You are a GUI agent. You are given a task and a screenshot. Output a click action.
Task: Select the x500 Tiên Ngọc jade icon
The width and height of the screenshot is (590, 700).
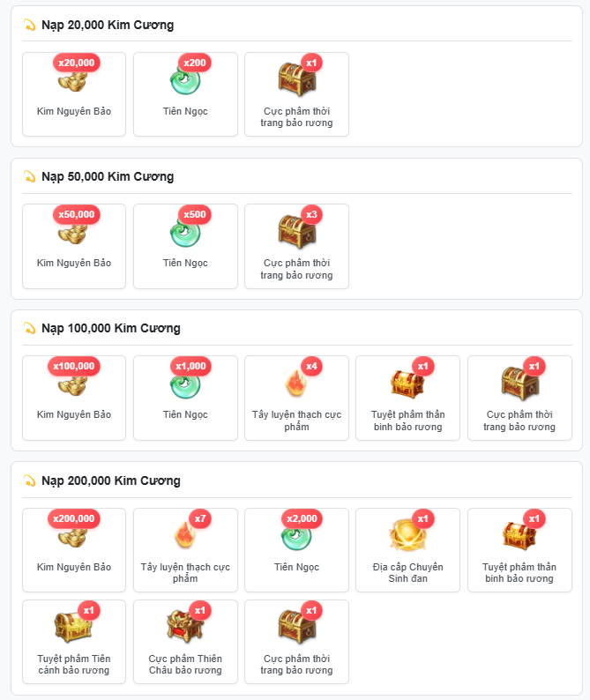[185, 233]
